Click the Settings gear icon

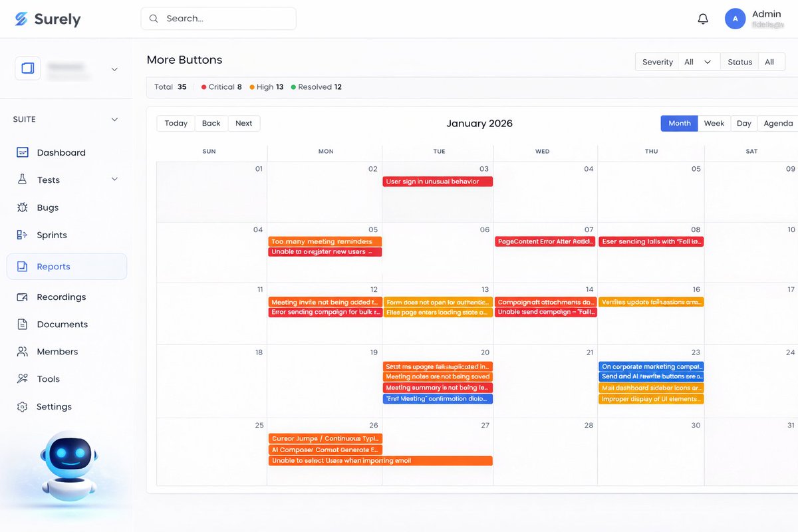click(23, 406)
